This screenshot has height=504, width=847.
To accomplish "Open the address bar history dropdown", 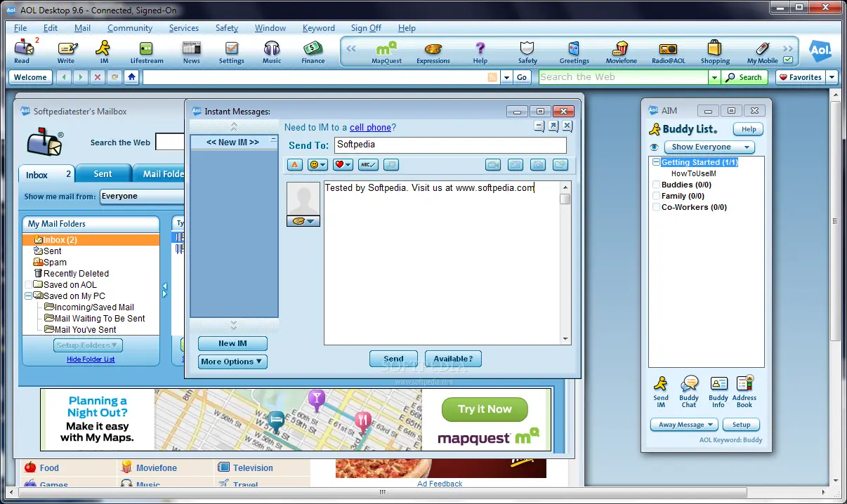I will click(506, 77).
